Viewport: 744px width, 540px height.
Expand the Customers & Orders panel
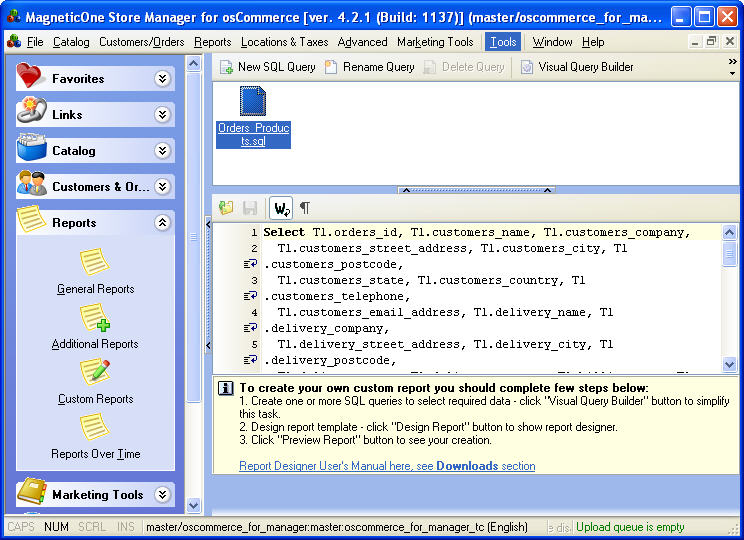(162, 186)
